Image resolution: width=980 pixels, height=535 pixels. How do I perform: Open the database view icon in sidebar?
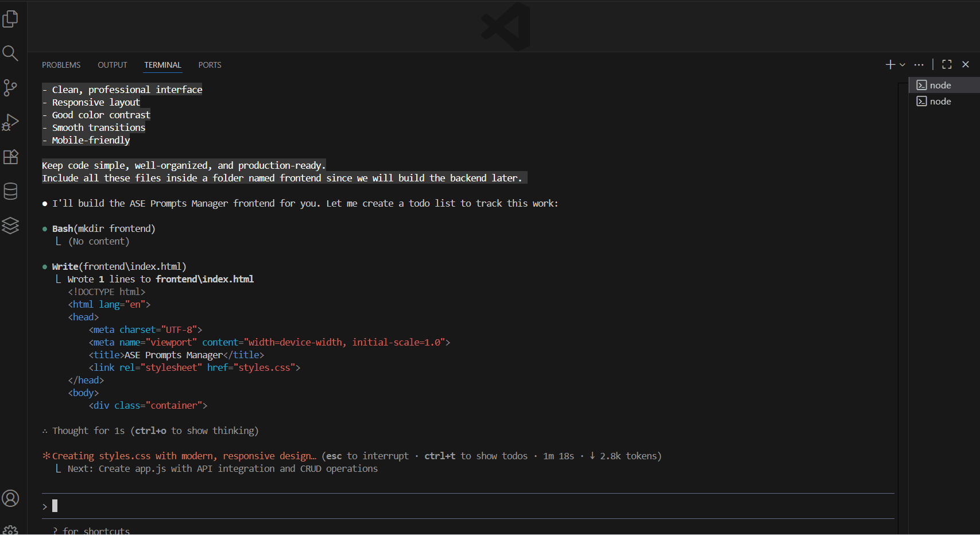10,191
